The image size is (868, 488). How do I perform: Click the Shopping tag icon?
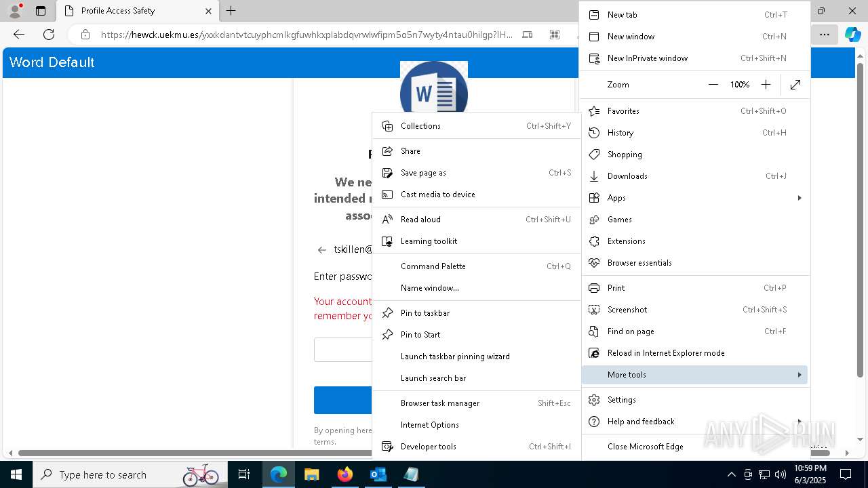[x=594, y=155]
